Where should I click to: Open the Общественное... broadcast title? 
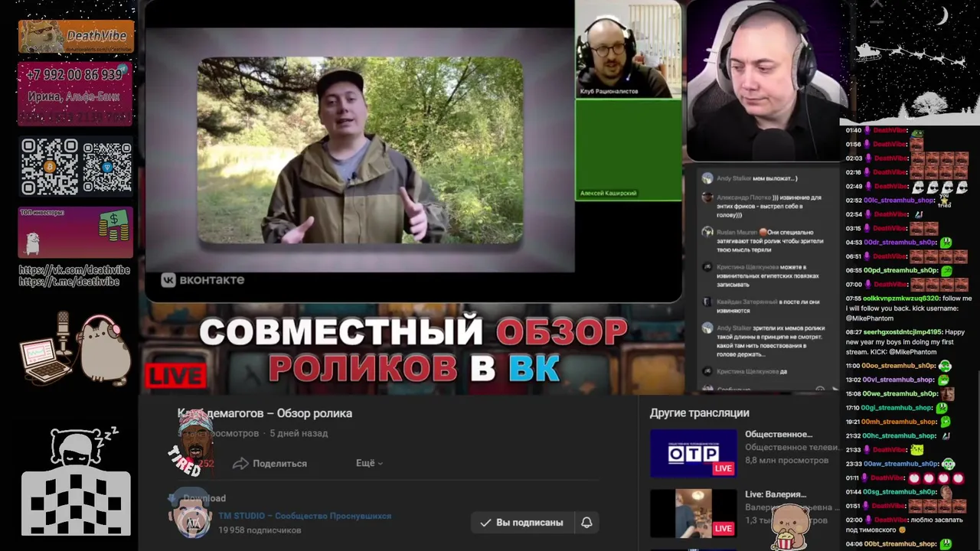[779, 434]
